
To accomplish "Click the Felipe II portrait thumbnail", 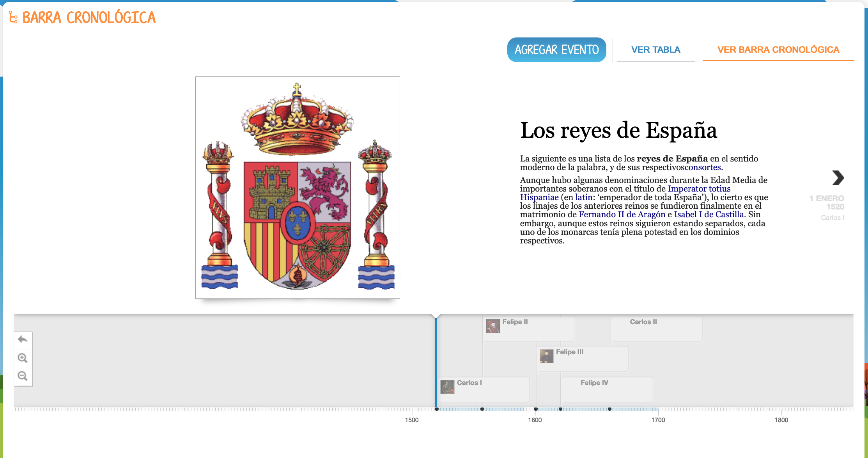I will 493,326.
